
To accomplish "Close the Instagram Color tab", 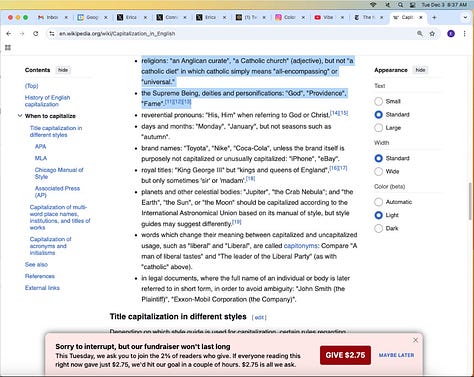I will point(303,17).
